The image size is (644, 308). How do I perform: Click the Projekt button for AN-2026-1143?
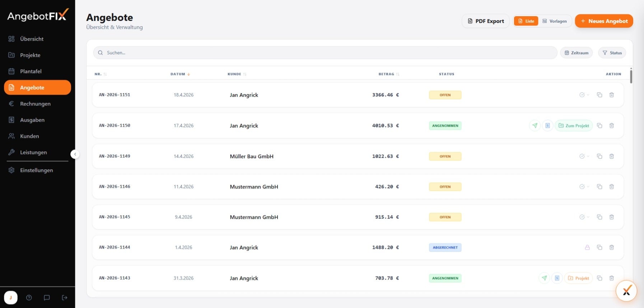pos(578,278)
